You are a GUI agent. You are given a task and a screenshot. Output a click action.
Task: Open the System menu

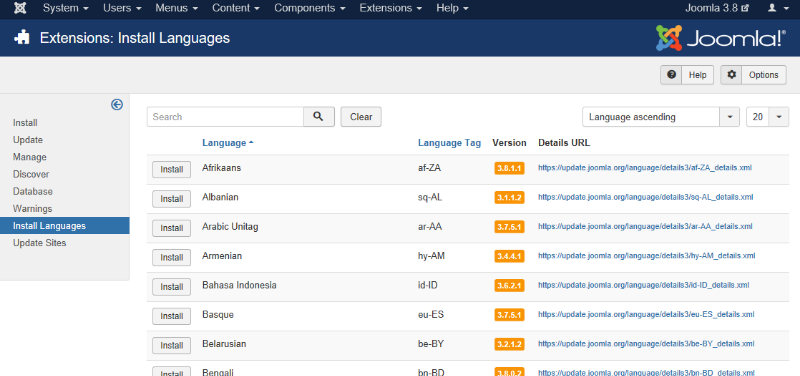pos(66,8)
